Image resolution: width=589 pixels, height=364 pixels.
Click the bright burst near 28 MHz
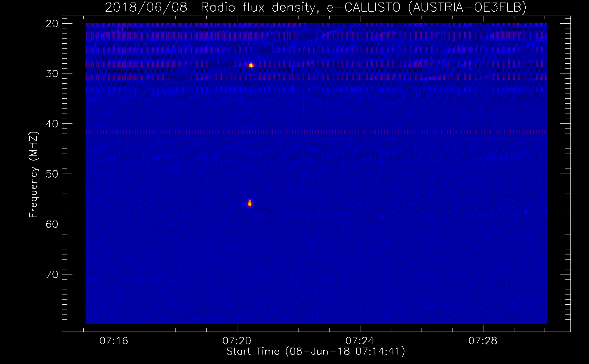click(x=251, y=65)
